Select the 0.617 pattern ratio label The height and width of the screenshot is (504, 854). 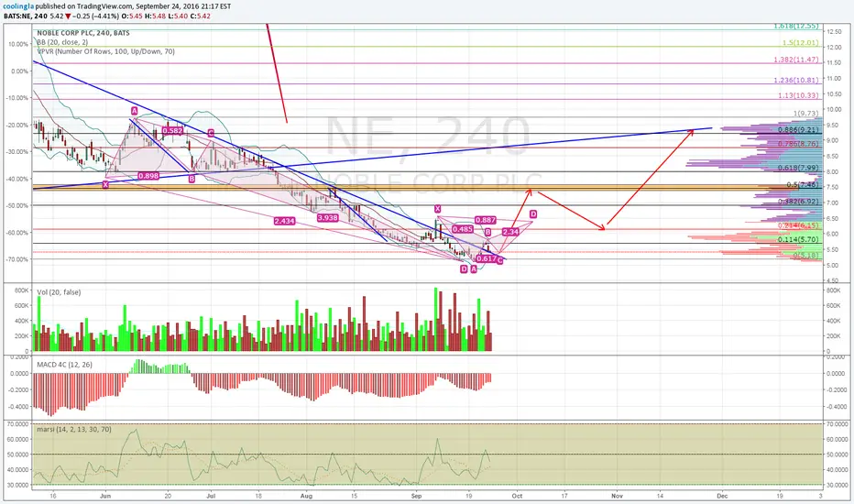point(486,258)
